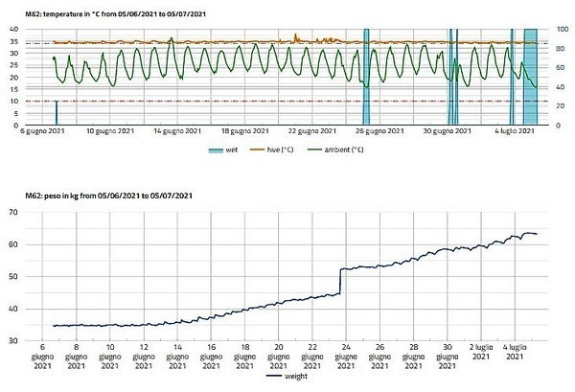Click the weight jump near 24 giugno
Viewport: 575px width, 392px height.
pyautogui.click(x=341, y=283)
